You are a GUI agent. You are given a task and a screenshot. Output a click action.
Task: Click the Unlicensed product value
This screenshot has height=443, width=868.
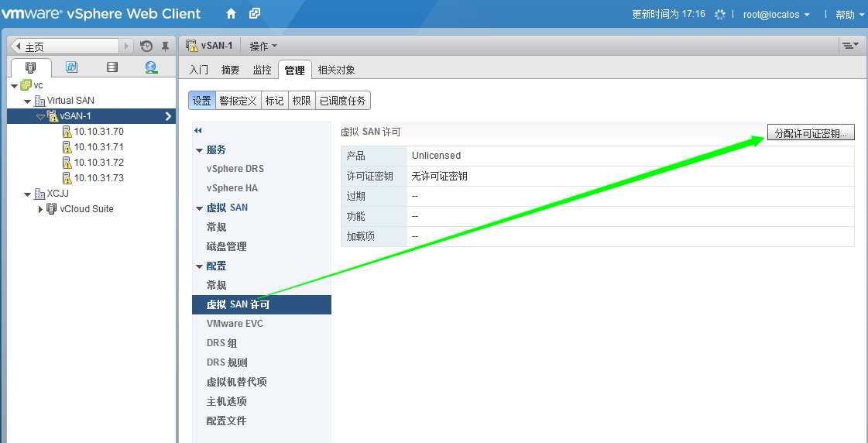436,156
